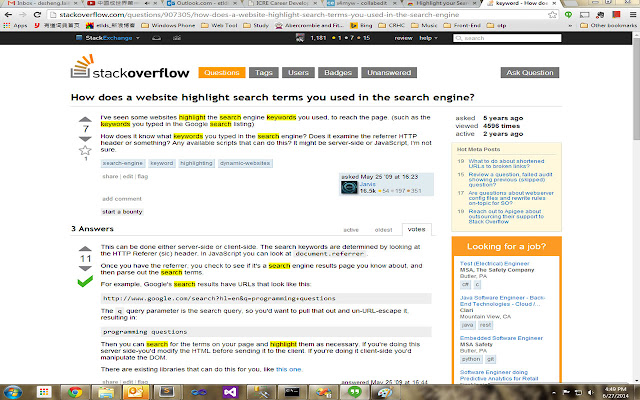The height and width of the screenshot is (400, 640).
Task: Open Chrome from the taskbar
Action: click(x=75, y=392)
